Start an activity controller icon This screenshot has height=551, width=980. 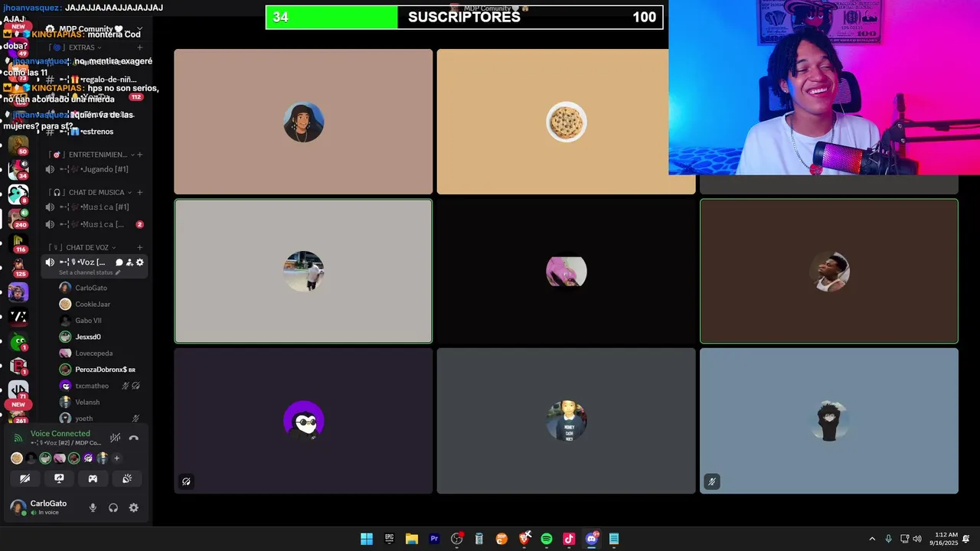[x=93, y=478]
